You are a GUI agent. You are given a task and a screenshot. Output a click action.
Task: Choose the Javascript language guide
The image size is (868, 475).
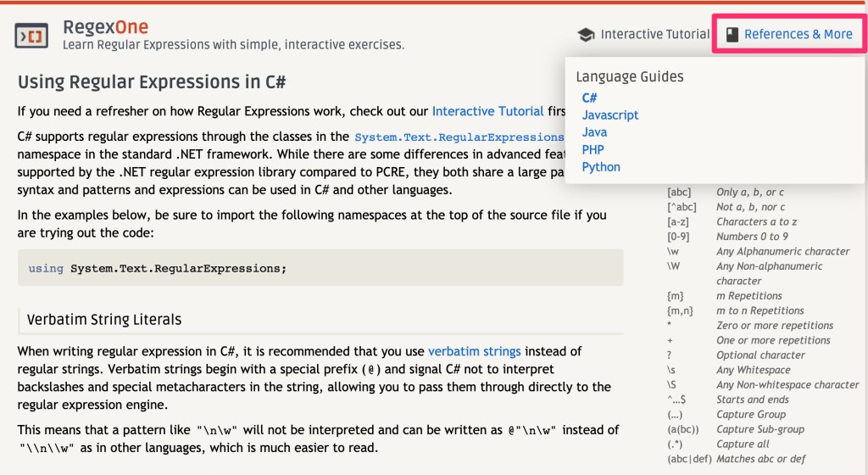[x=610, y=115]
